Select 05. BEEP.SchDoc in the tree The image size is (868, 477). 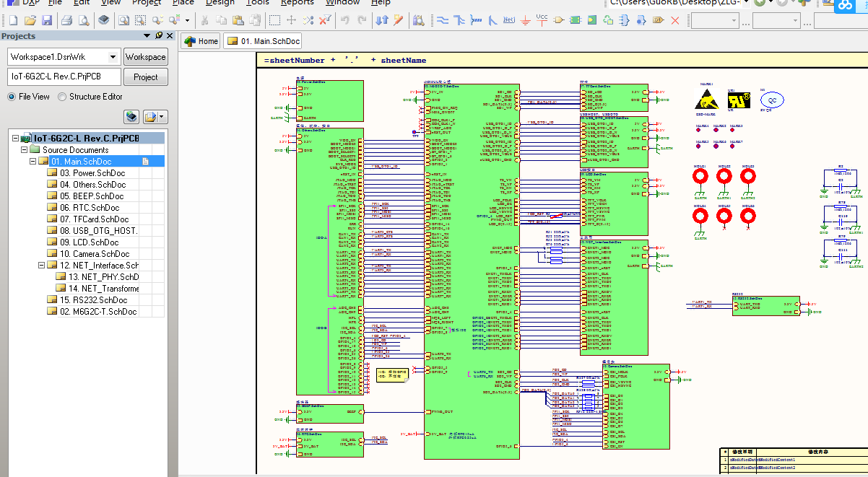[x=92, y=196]
